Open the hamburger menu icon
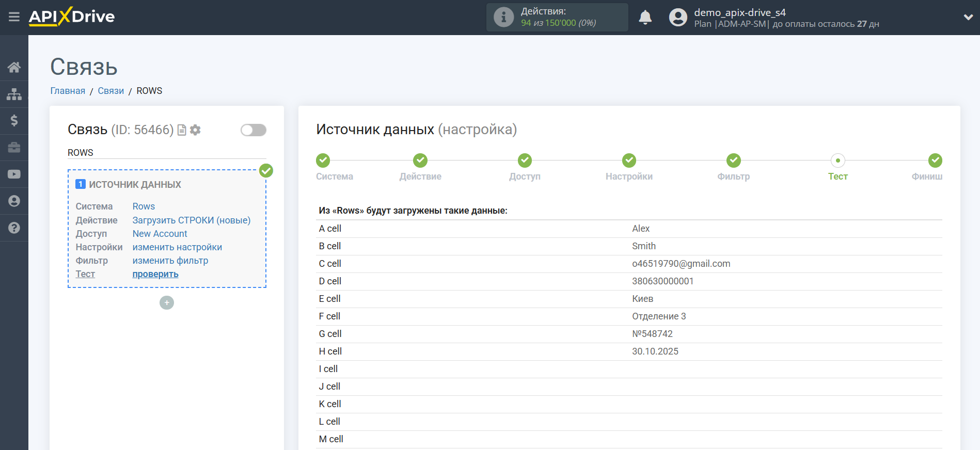This screenshot has height=450, width=980. (14, 17)
